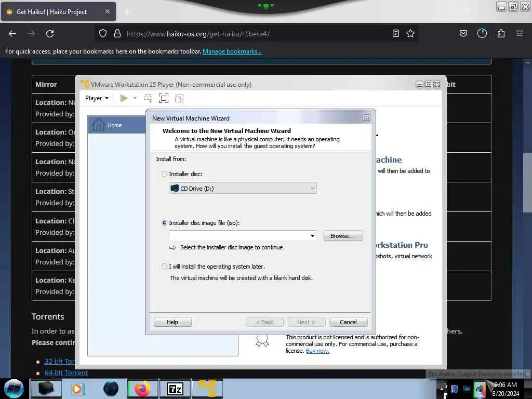Open the Extensions puzzle icon
This screenshot has height=399, width=532.
[x=501, y=33]
